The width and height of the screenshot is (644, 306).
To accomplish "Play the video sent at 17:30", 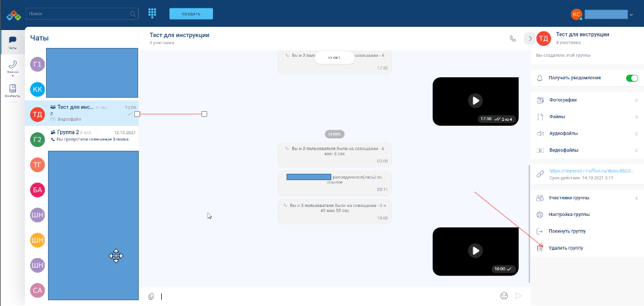I will pyautogui.click(x=474, y=100).
